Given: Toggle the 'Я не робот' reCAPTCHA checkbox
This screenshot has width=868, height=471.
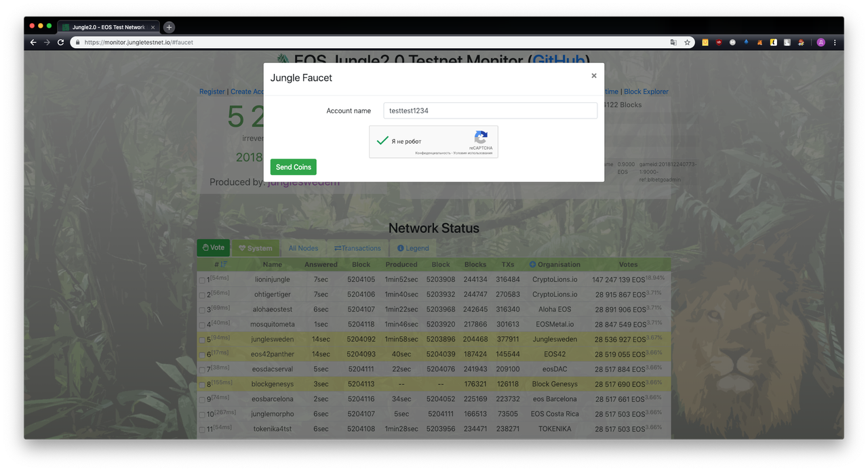Looking at the screenshot, I should click(382, 141).
